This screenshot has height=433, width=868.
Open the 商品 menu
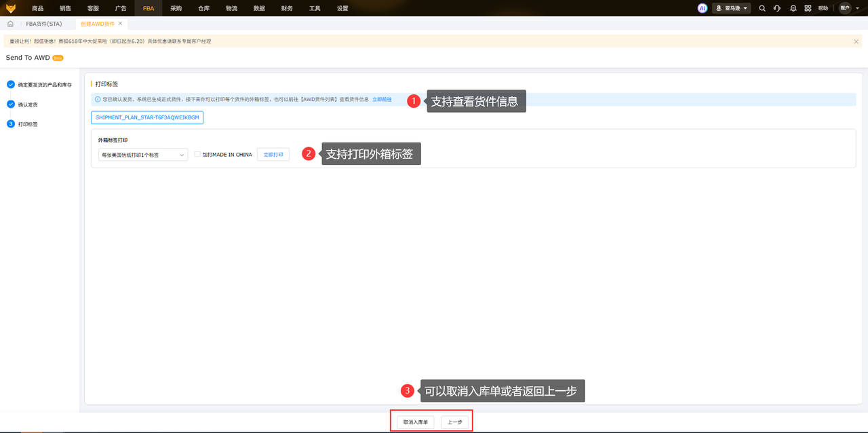37,8
